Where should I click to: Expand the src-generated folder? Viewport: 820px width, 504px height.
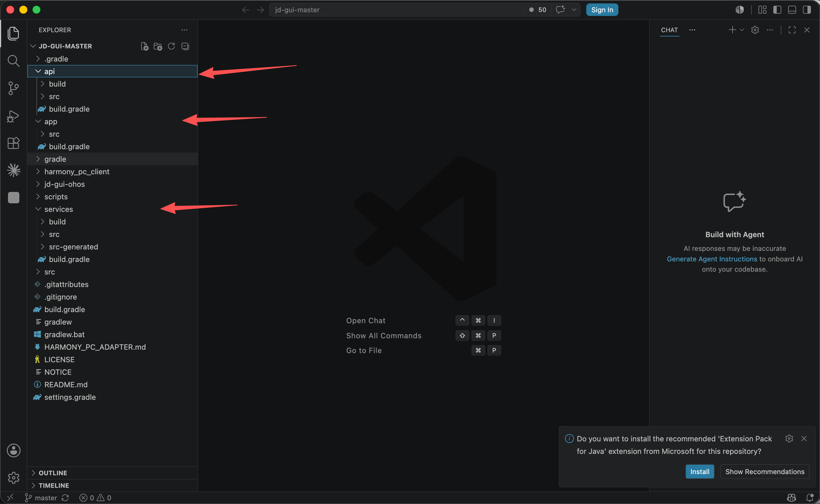pos(112,247)
